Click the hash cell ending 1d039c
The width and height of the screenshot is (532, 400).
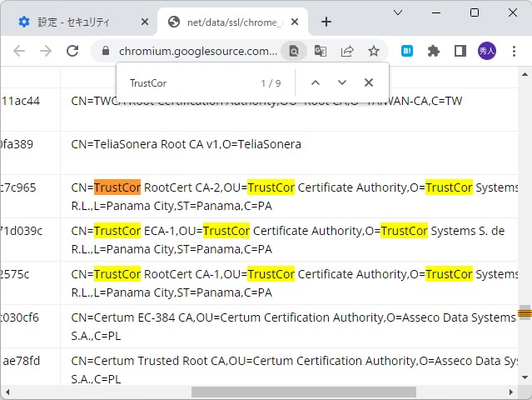point(21,231)
